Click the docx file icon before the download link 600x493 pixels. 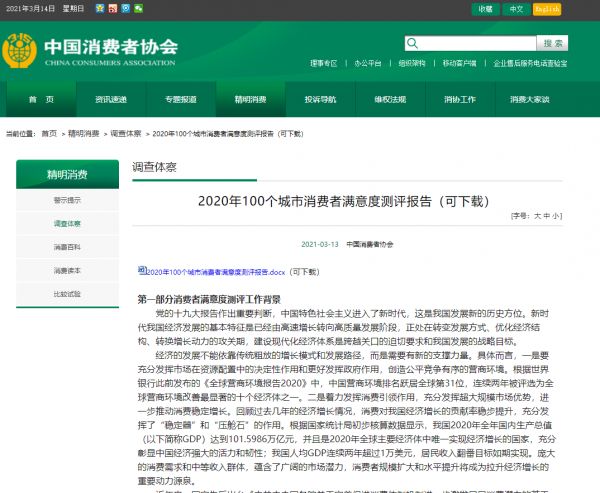coord(142,270)
